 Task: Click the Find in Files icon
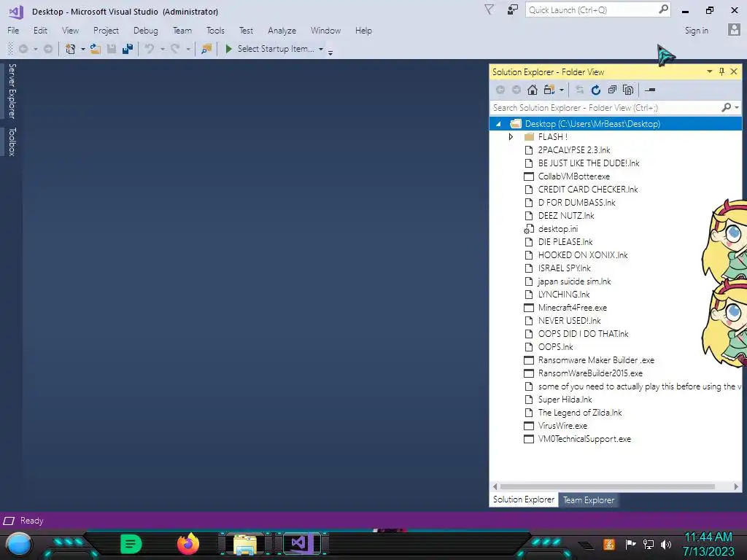tap(206, 49)
